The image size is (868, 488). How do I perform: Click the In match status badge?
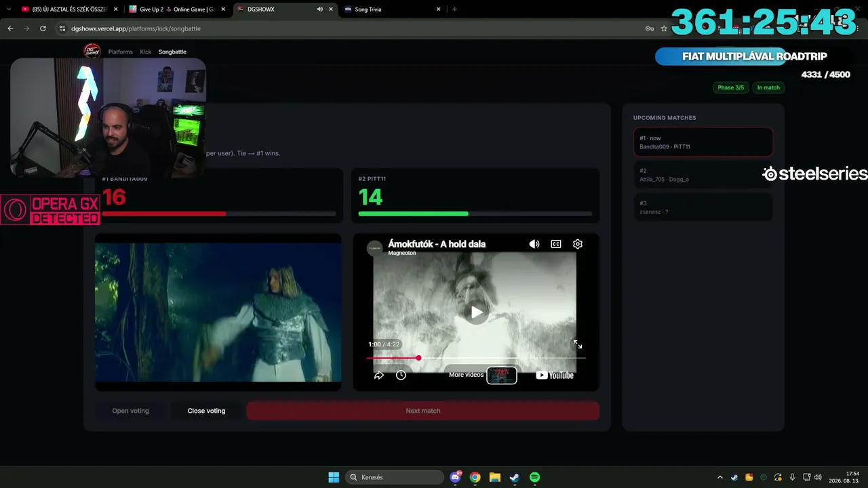(768, 87)
